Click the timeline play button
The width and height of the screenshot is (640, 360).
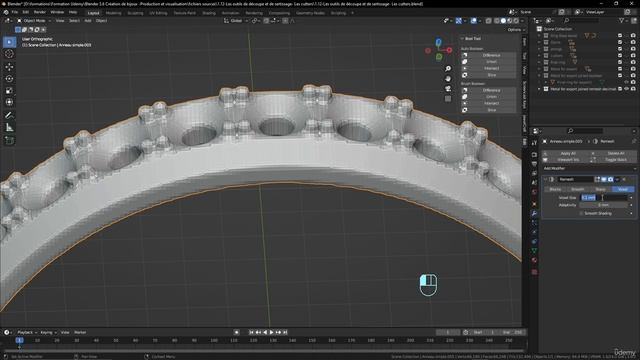coord(271,333)
